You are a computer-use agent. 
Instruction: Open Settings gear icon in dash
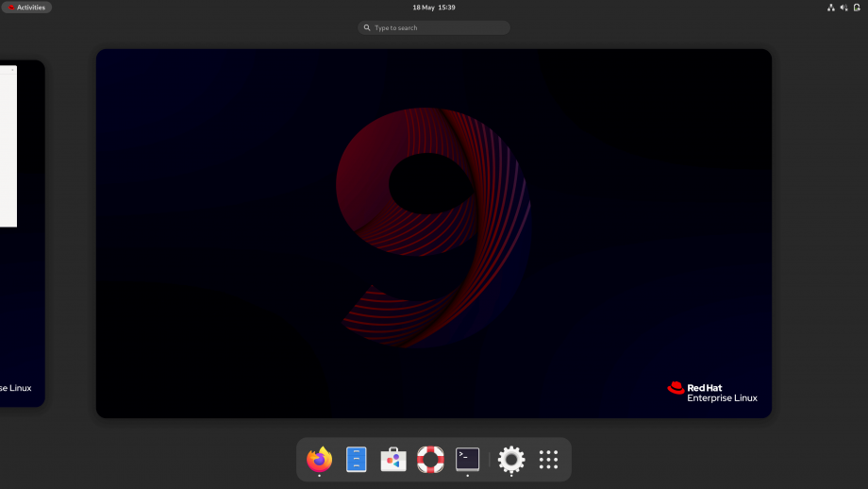click(511, 459)
